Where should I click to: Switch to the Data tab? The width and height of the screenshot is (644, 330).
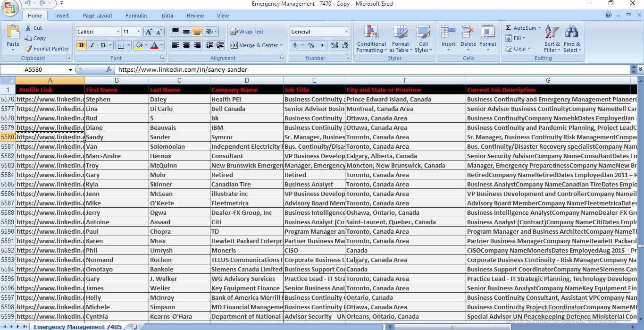[x=167, y=16]
